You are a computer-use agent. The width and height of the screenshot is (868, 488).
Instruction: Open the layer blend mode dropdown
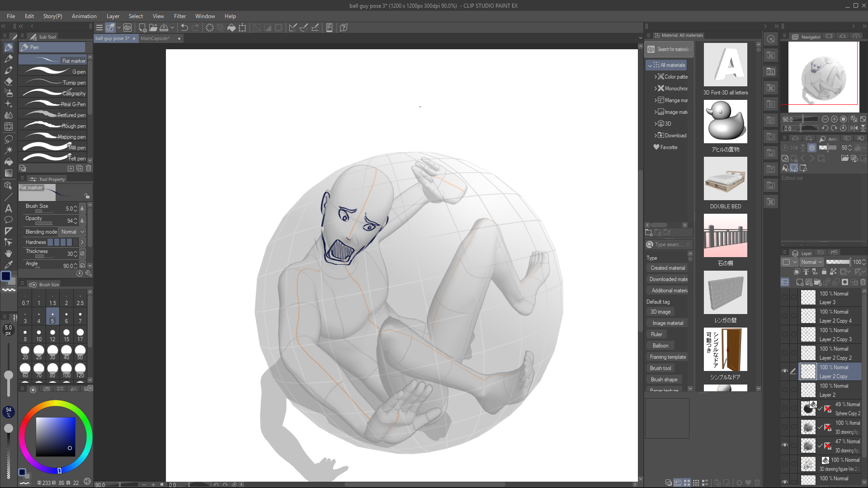[811, 262]
